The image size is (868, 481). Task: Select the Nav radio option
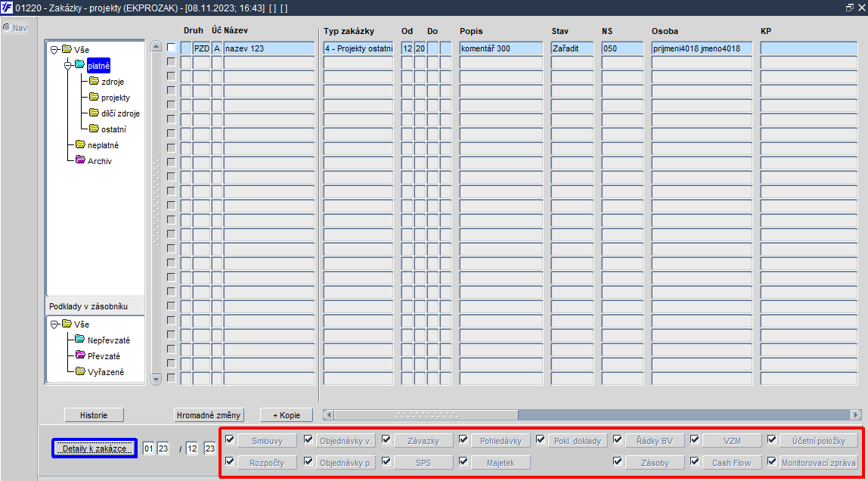(x=7, y=28)
